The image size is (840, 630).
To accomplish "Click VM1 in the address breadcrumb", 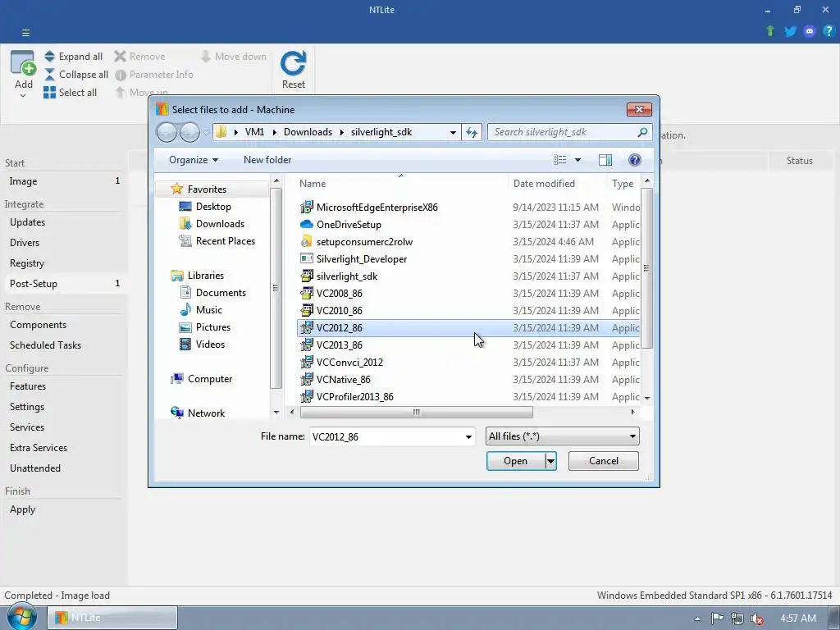I will coord(254,132).
